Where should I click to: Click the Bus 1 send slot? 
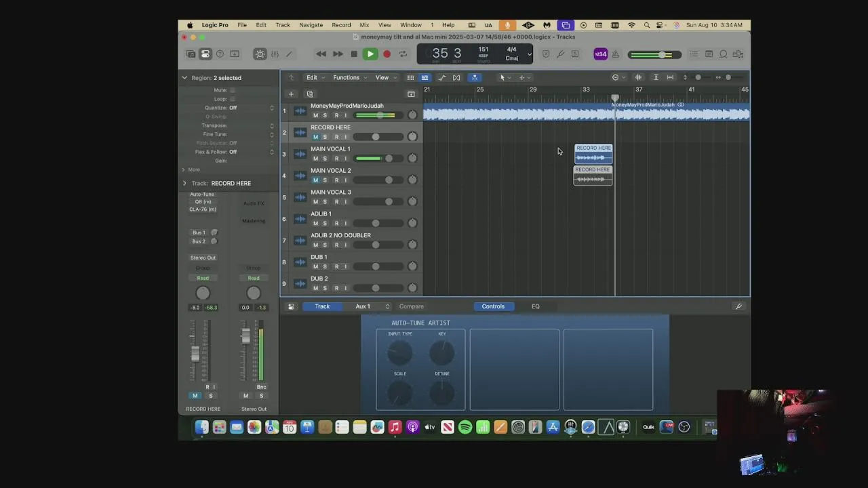[x=199, y=232]
